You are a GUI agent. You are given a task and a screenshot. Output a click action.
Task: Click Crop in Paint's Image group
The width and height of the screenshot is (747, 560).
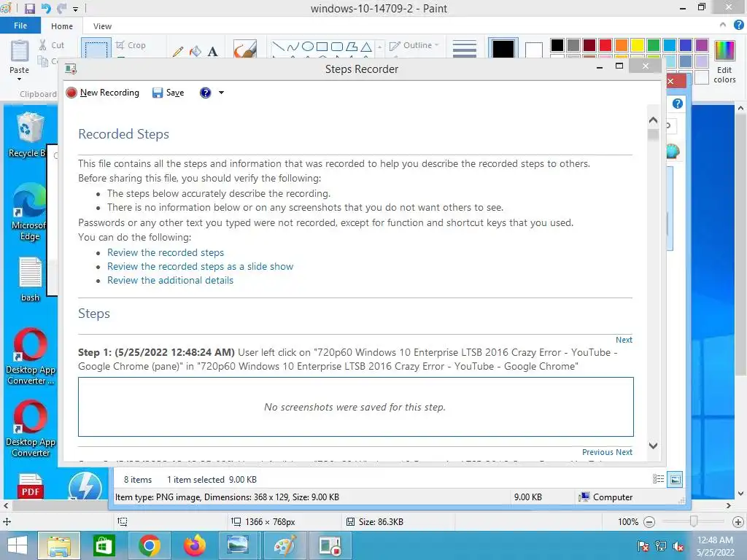point(131,45)
